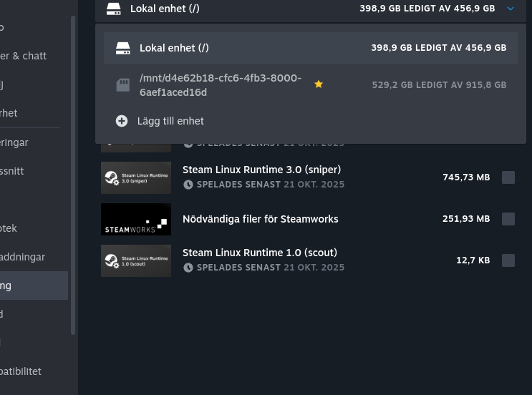532x395 pixels.
Task: Check the Nödvändiga filer för Steamworks checkbox
Action: [x=508, y=219]
